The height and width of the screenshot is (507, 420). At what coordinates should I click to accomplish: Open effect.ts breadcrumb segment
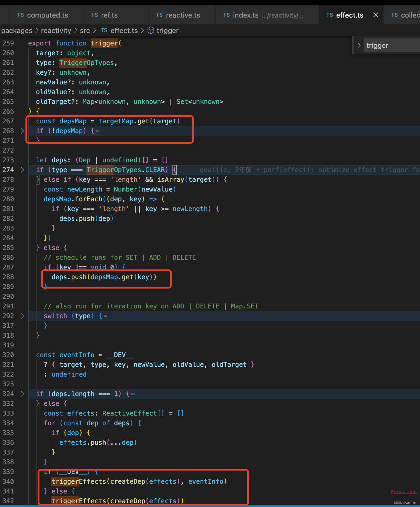(124, 31)
